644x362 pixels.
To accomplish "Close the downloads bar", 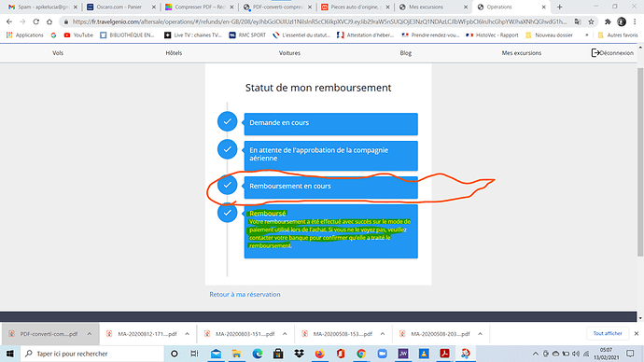I will (x=637, y=333).
